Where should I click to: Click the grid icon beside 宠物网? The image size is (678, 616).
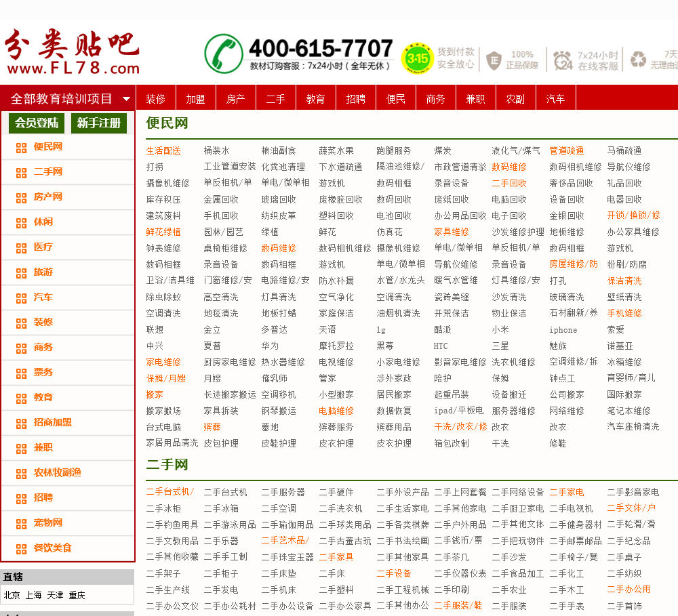pyautogui.click(x=21, y=524)
